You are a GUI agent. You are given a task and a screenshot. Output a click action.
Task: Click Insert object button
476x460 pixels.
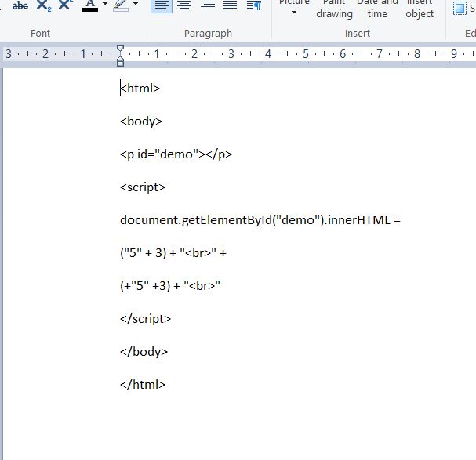pos(420,9)
